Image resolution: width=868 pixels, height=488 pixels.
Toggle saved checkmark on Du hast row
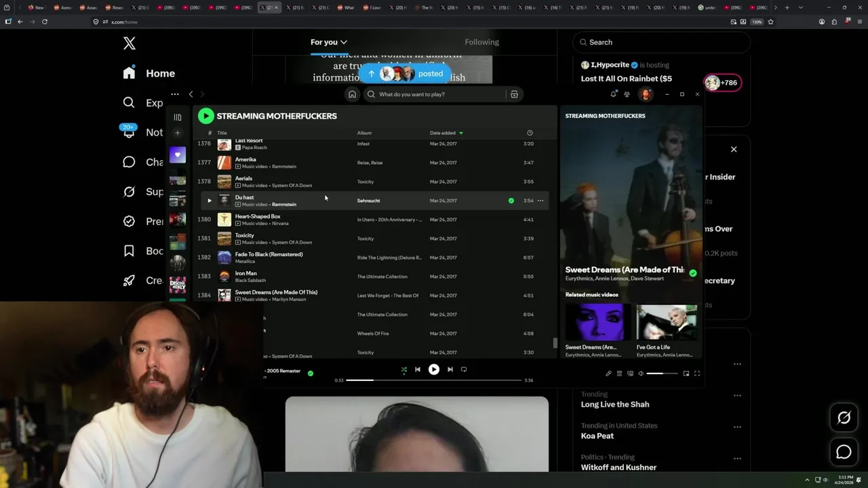pyautogui.click(x=511, y=201)
